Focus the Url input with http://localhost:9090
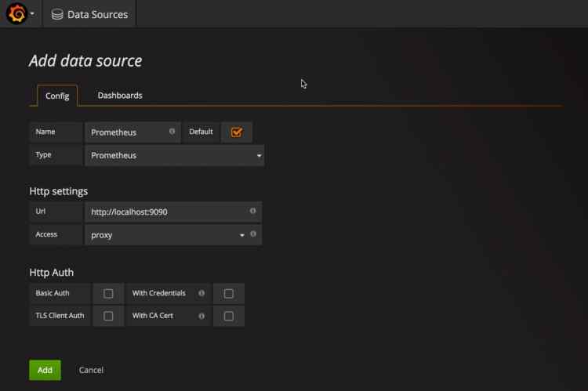This screenshot has height=391, width=588. pyautogui.click(x=173, y=212)
